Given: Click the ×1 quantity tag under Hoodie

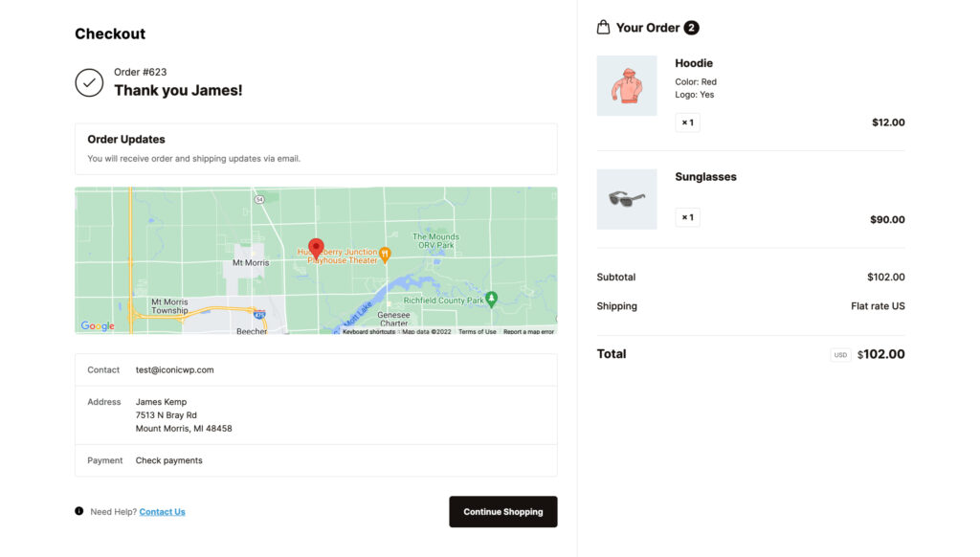Looking at the screenshot, I should pos(687,123).
